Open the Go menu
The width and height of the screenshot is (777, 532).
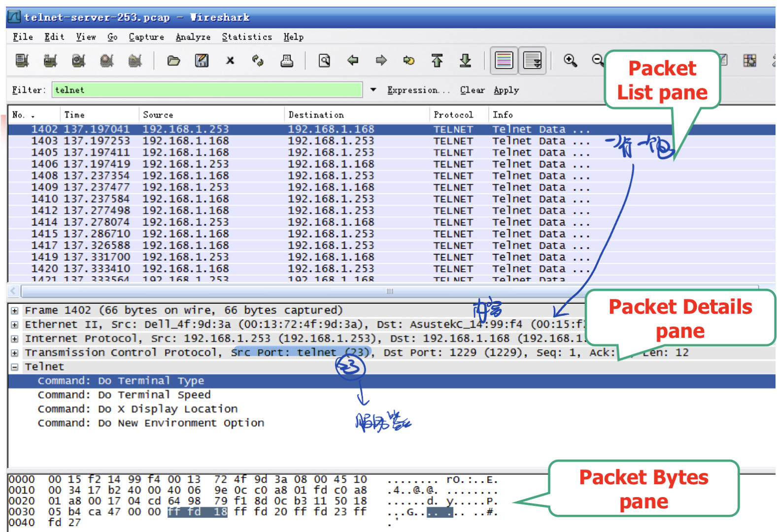[x=112, y=37]
